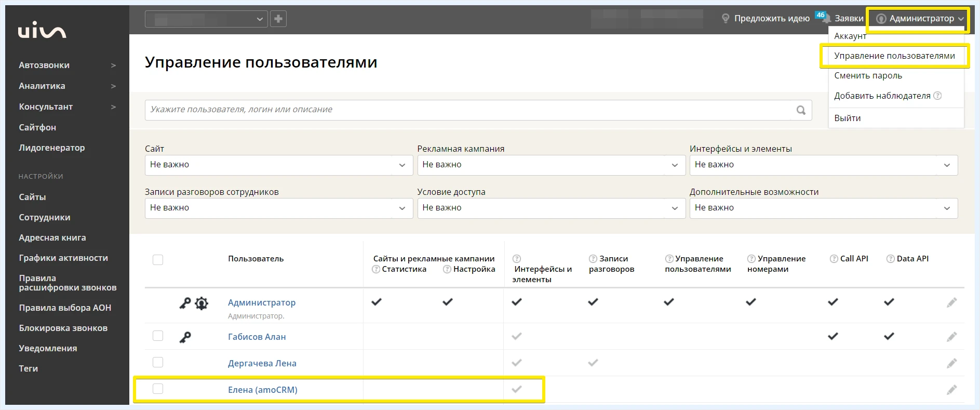Open the Сайт filter dropdown
This screenshot has height=410, width=980.
(x=279, y=165)
